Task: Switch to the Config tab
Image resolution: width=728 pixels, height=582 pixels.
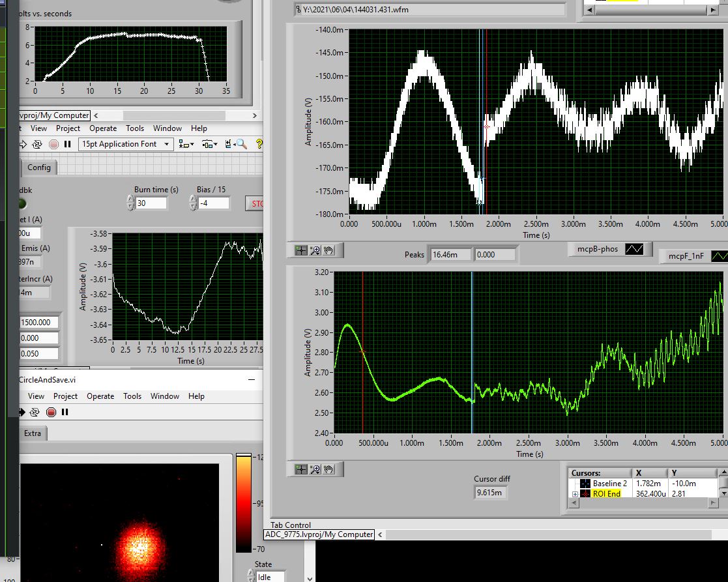Action: [x=39, y=167]
